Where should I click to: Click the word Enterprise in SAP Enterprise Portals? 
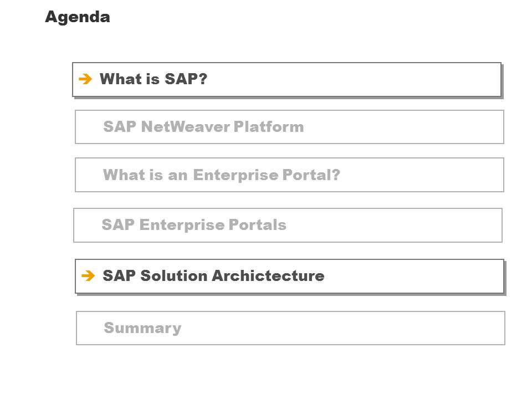coord(182,225)
